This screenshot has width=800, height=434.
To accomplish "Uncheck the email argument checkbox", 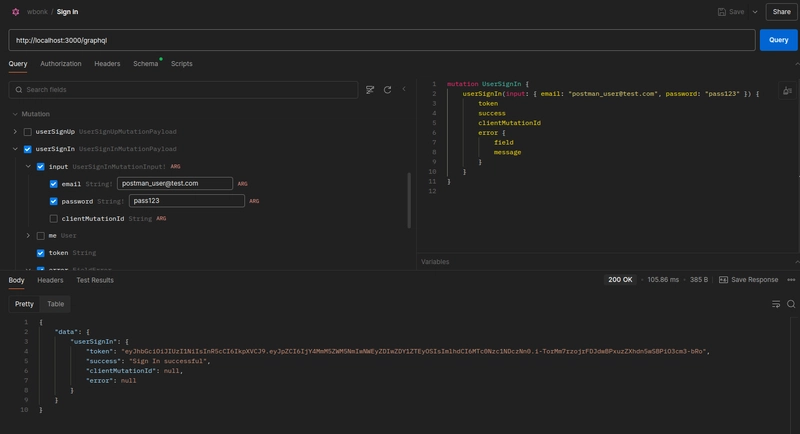I will click(54, 184).
